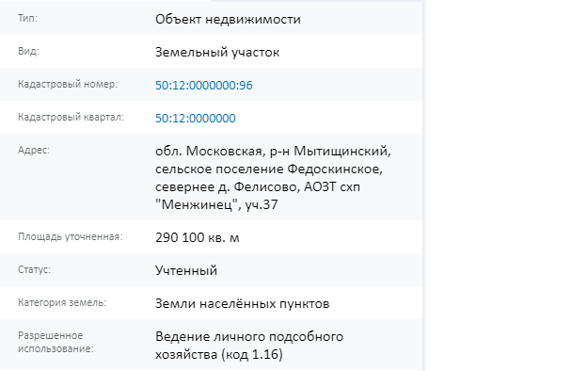Image resolution: width=588 pixels, height=371 pixels.
Task: Click the 'Площадь уточненная:' label
Action: pyautogui.click(x=71, y=237)
